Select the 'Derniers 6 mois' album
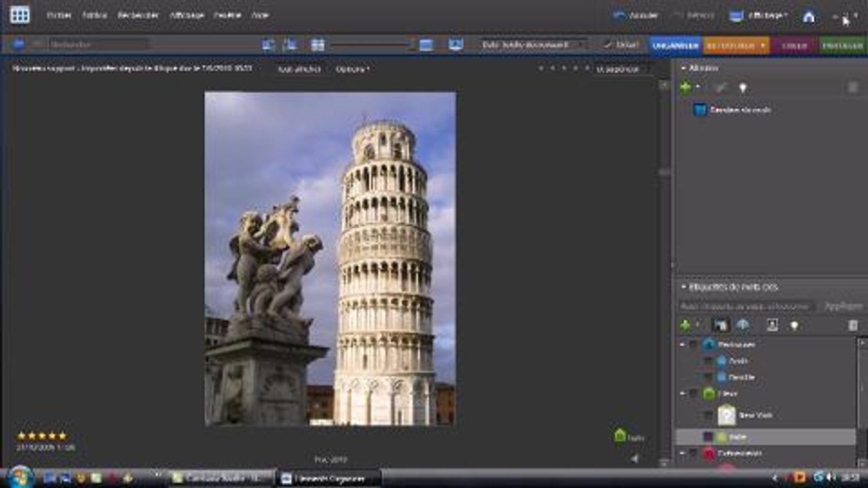Image resolution: width=868 pixels, height=488 pixels. point(732,110)
